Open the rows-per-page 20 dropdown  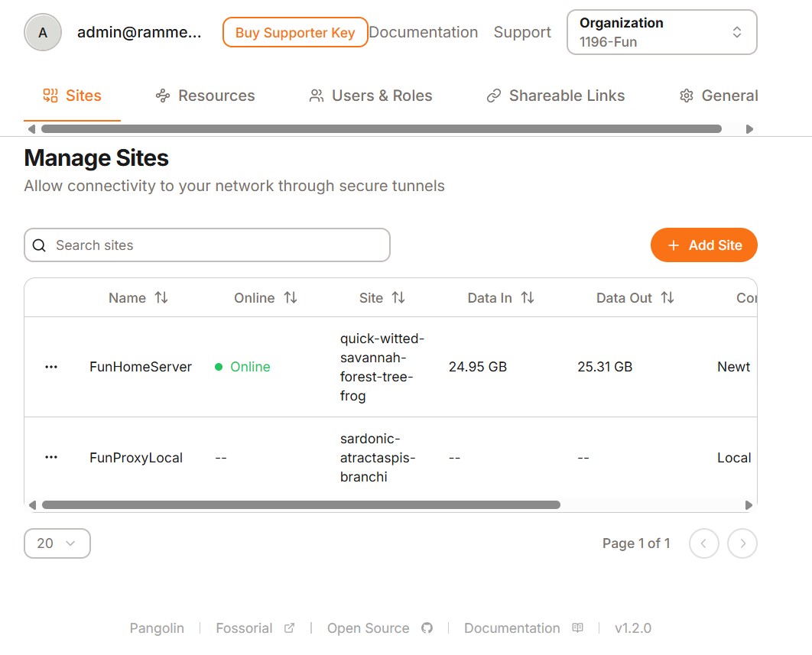coord(57,543)
